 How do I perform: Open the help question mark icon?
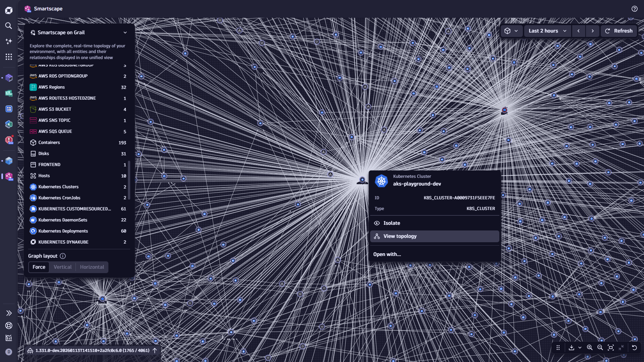634,9
